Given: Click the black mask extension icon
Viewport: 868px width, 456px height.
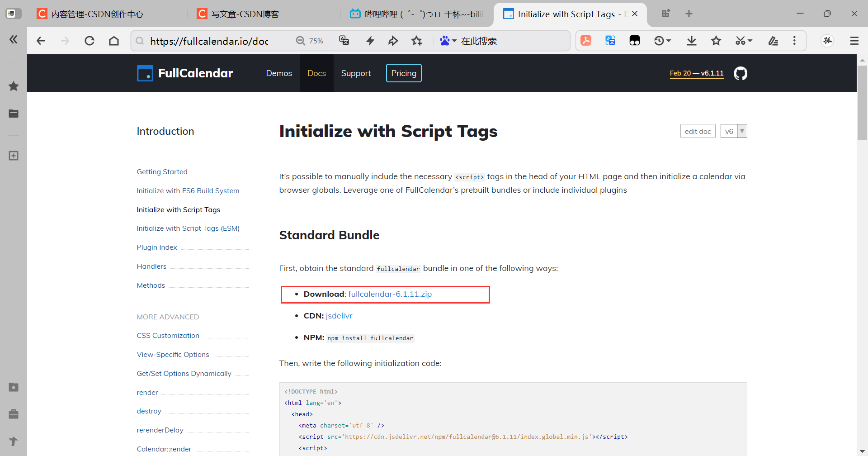Looking at the screenshot, I should click(x=635, y=41).
